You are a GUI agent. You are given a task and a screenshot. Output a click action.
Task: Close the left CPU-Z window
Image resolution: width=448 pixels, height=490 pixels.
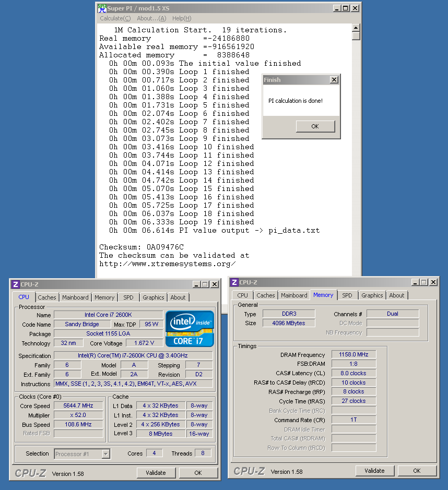click(215, 284)
